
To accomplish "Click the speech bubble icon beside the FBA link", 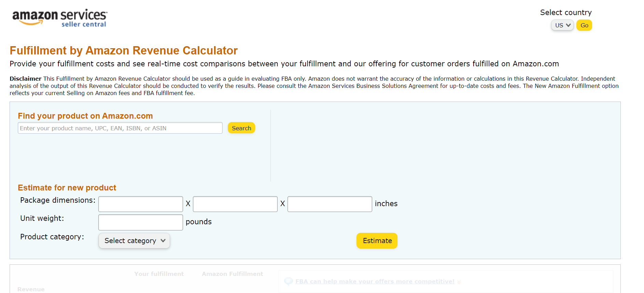I will click(289, 281).
